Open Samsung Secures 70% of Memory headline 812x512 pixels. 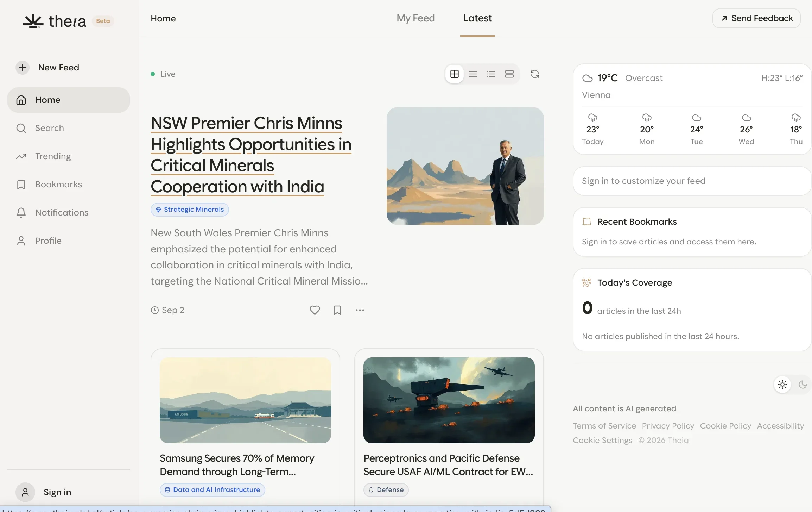tap(237, 465)
